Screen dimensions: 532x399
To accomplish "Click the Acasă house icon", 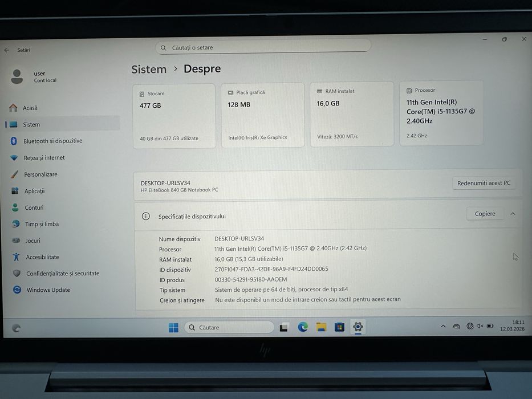I will click(13, 108).
